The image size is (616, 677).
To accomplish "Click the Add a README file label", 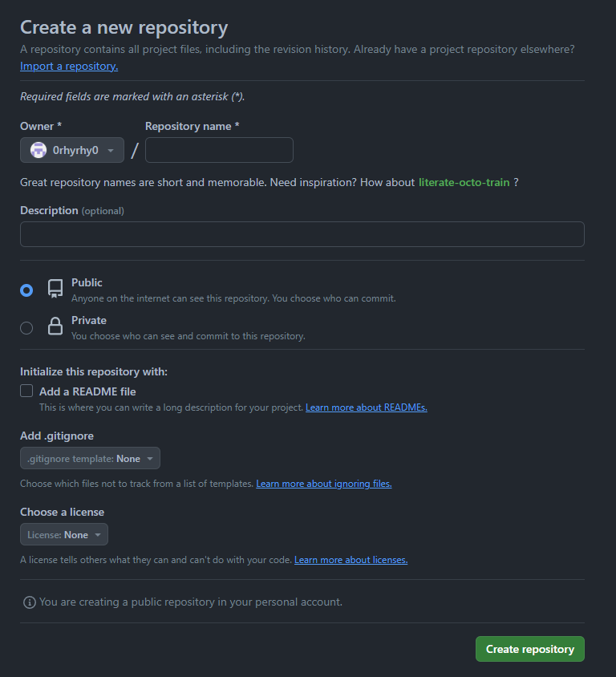I will (x=87, y=391).
